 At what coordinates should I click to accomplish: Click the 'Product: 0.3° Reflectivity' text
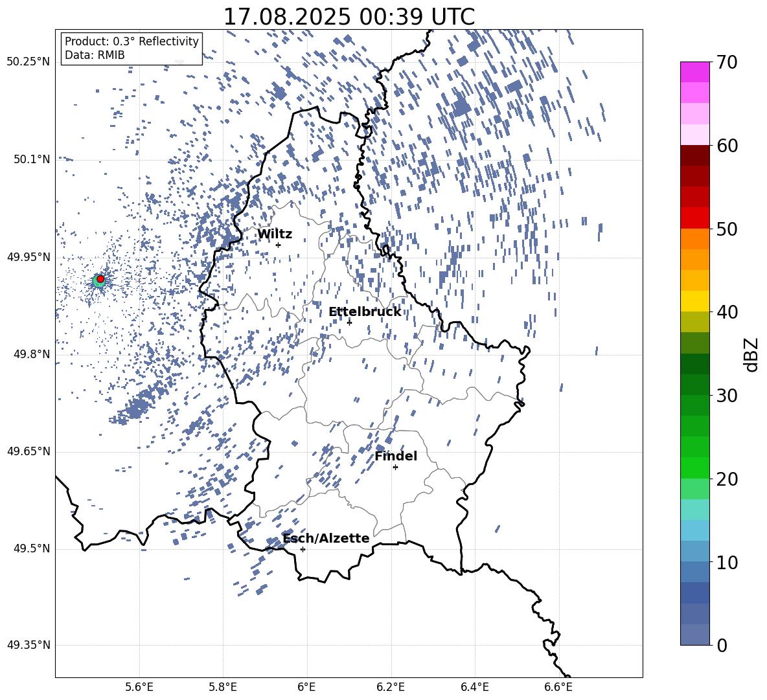pyautogui.click(x=132, y=41)
